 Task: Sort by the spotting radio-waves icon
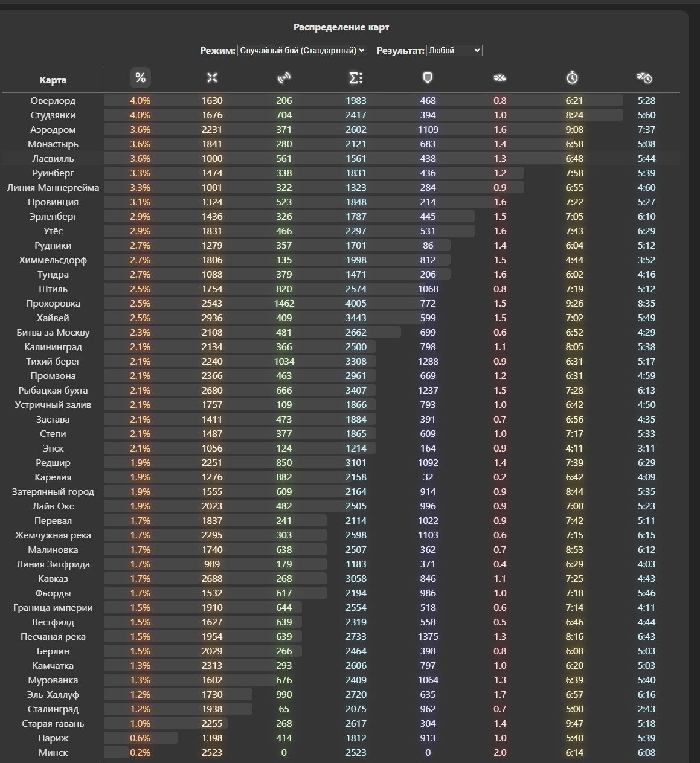click(284, 77)
